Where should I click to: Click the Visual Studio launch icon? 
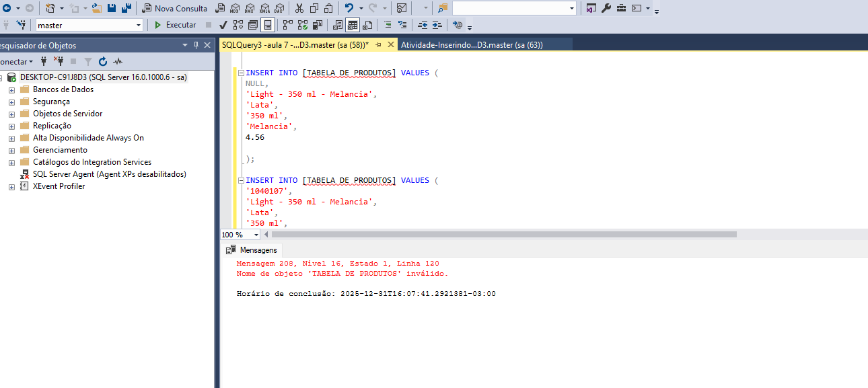pyautogui.click(x=591, y=8)
